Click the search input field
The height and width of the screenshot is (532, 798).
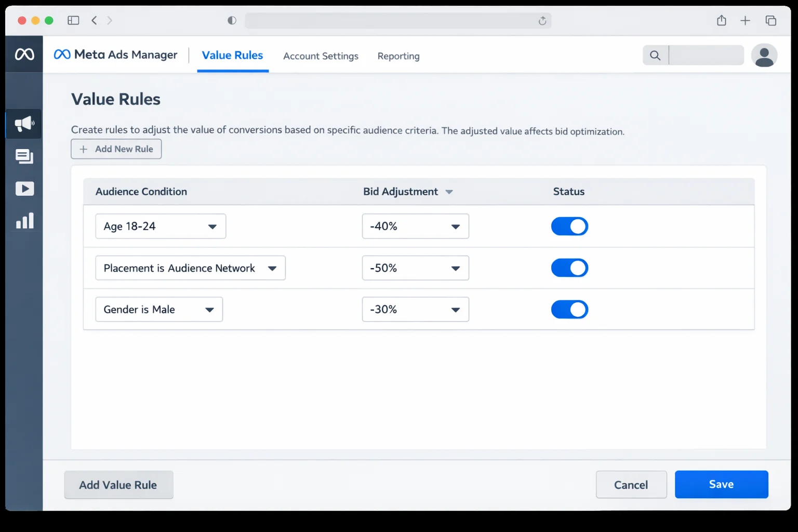click(x=706, y=55)
